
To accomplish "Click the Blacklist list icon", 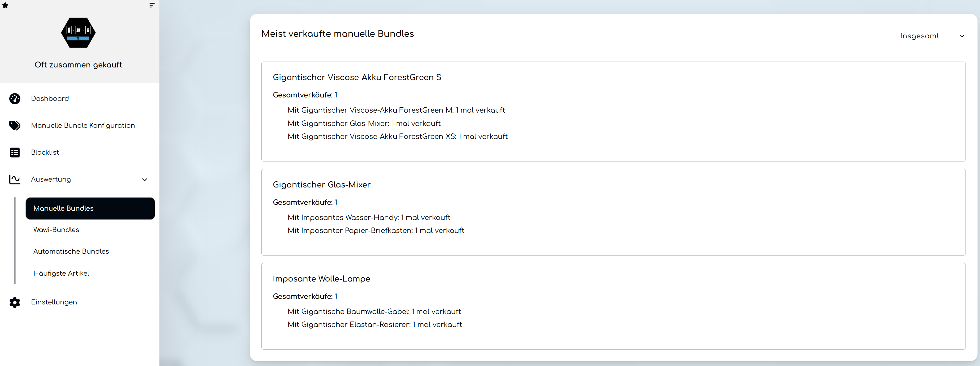I will (15, 152).
